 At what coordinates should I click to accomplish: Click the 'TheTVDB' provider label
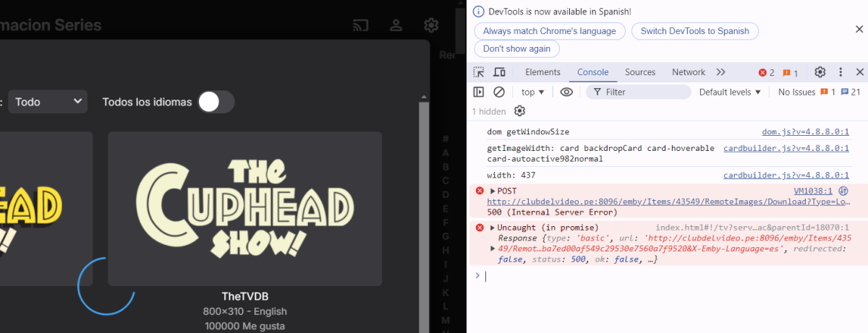pos(245,296)
